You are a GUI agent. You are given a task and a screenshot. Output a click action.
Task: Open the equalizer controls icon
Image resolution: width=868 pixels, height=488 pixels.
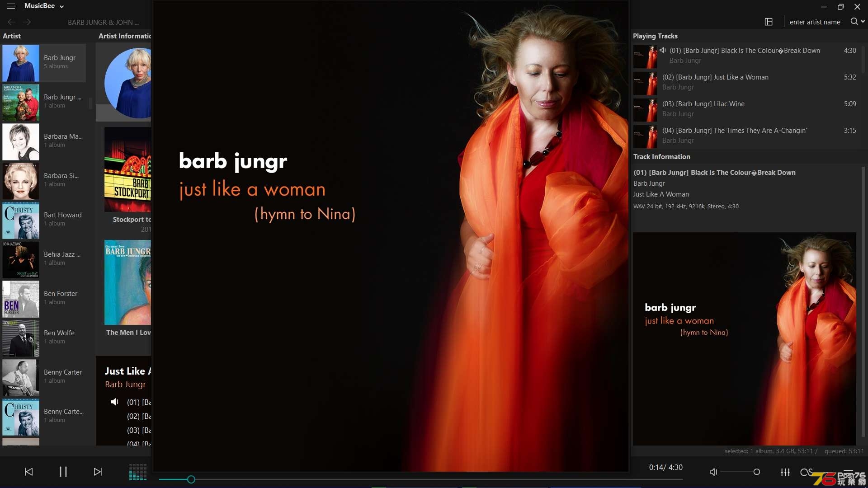(x=785, y=472)
